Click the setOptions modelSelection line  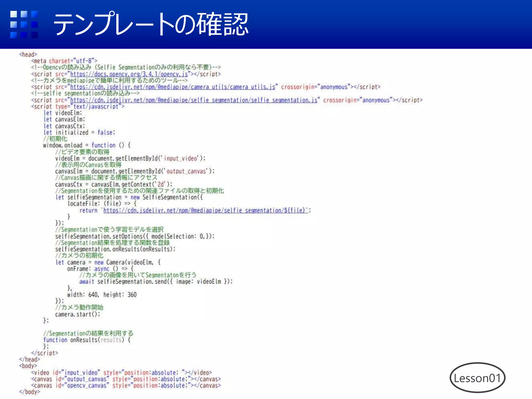(x=135, y=236)
